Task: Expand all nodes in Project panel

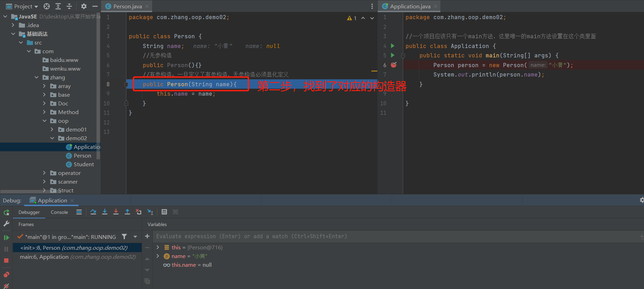Action: click(x=58, y=6)
